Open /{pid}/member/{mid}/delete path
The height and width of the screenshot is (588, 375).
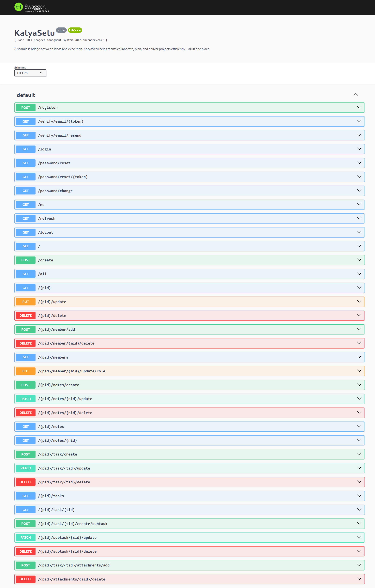point(66,343)
